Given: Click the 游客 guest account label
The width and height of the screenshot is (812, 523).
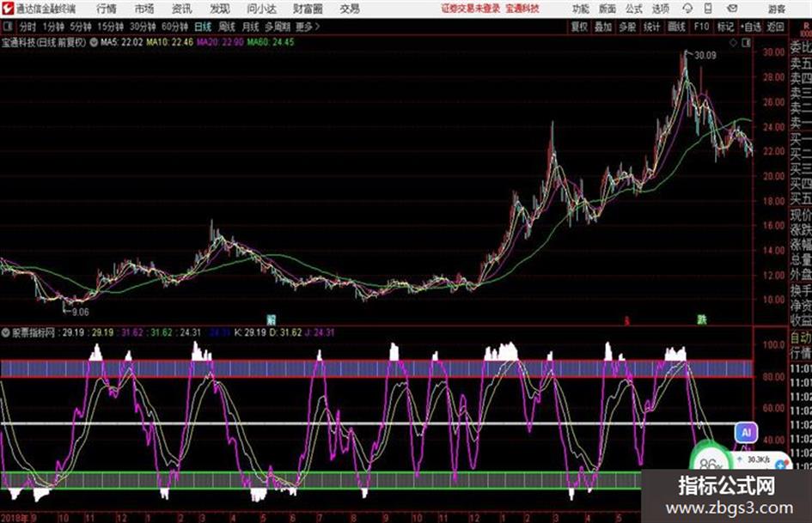Looking at the screenshot, I should click(x=776, y=9).
